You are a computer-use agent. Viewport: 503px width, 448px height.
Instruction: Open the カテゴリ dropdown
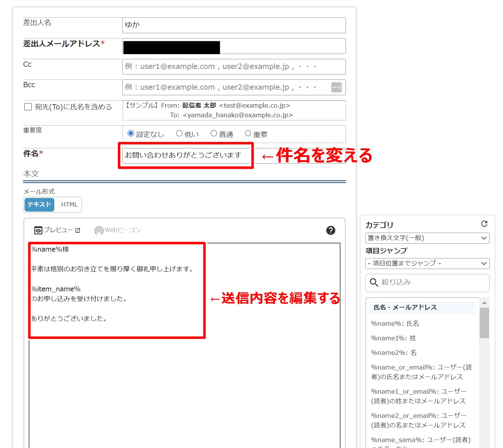click(427, 238)
